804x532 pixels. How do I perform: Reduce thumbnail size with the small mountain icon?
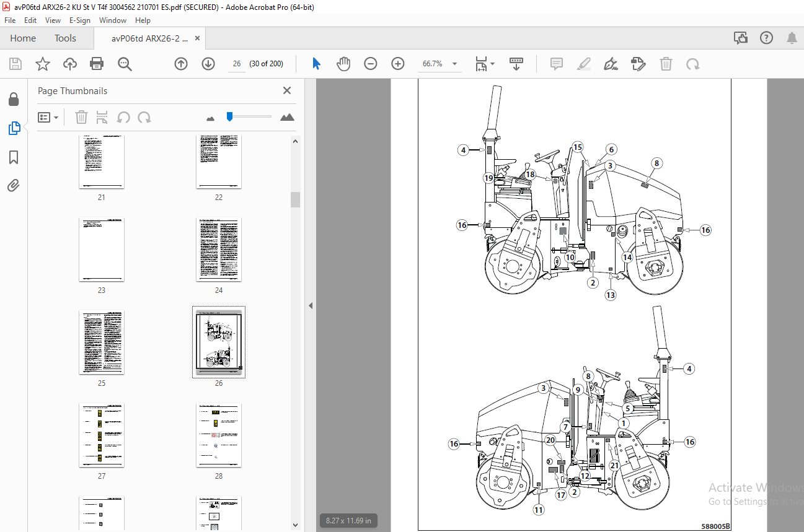click(210, 118)
